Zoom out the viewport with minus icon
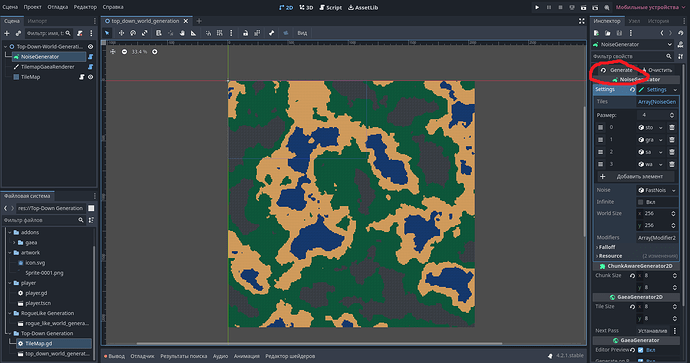This screenshot has height=363, width=690. point(125,52)
